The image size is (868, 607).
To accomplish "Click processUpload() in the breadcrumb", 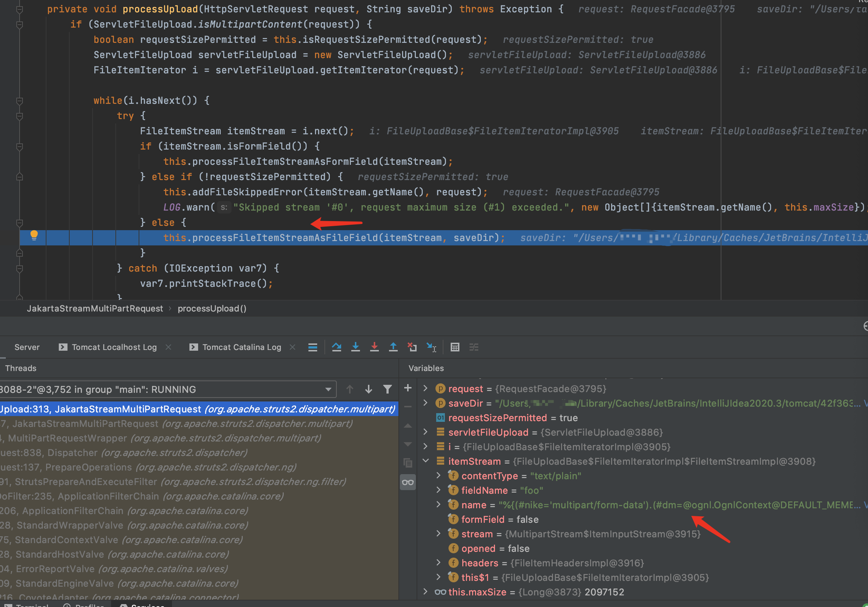I will click(x=212, y=308).
